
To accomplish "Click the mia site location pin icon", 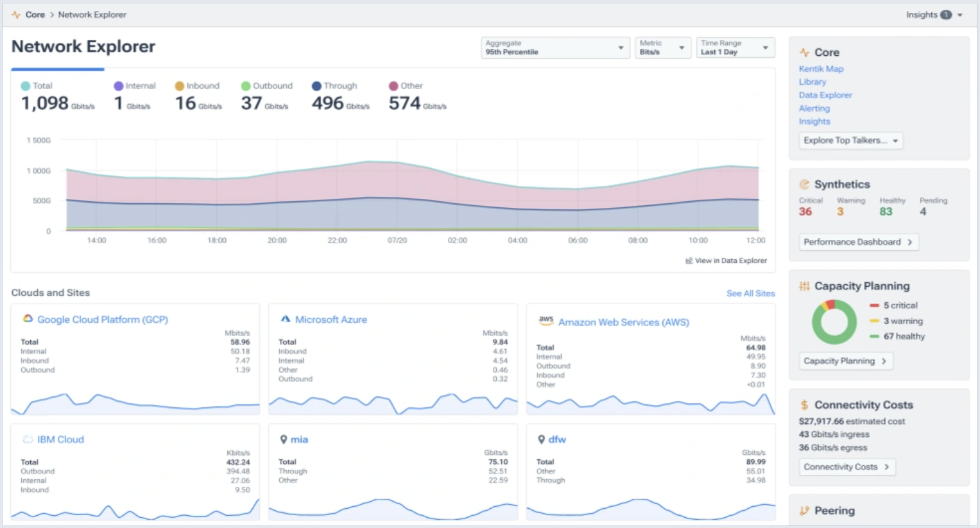I will (284, 439).
